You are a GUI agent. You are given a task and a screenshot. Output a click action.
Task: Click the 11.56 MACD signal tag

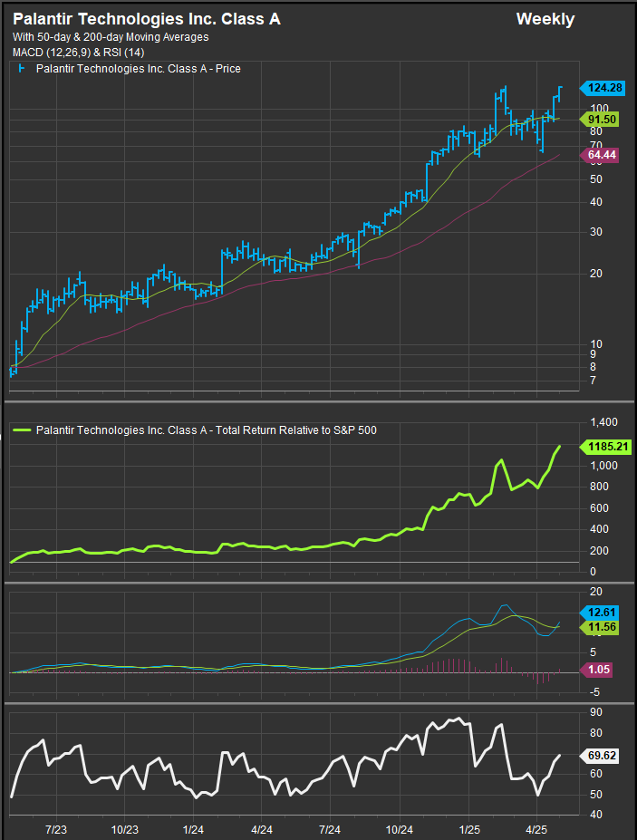(x=600, y=627)
